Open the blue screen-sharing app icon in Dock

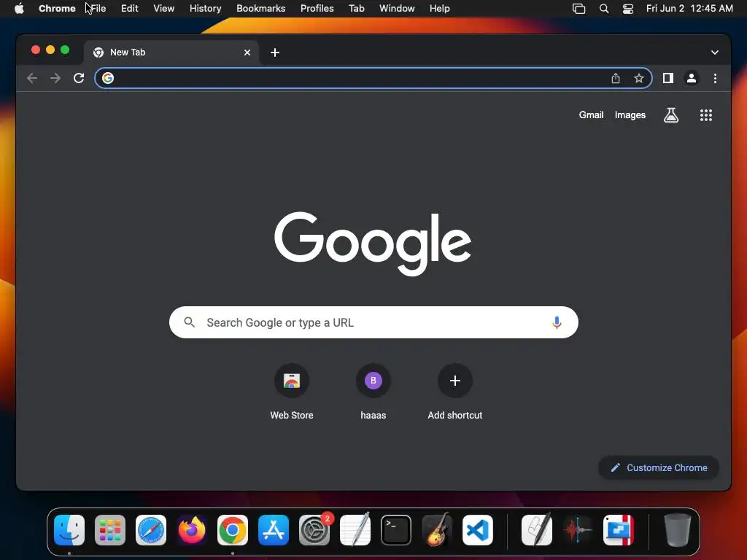[x=619, y=530]
